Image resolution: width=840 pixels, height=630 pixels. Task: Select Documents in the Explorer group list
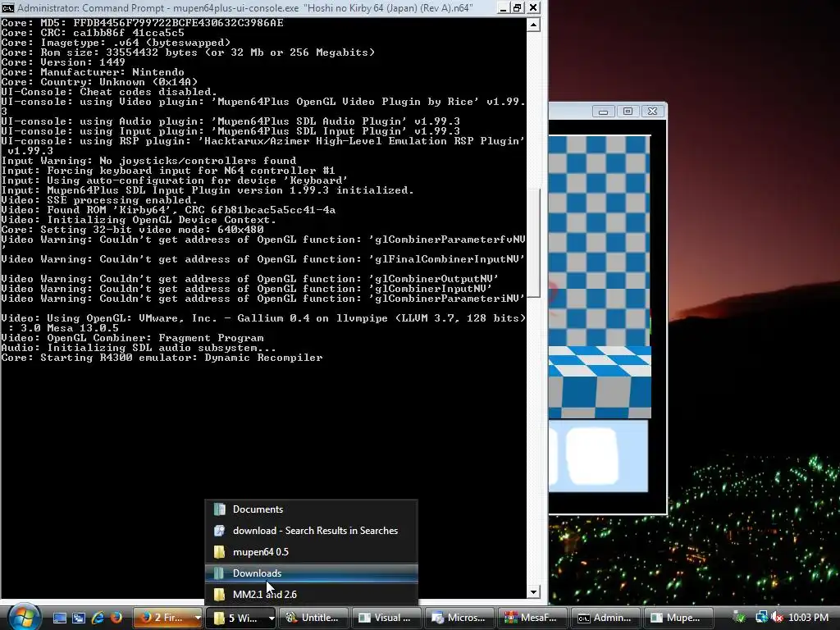(311, 509)
